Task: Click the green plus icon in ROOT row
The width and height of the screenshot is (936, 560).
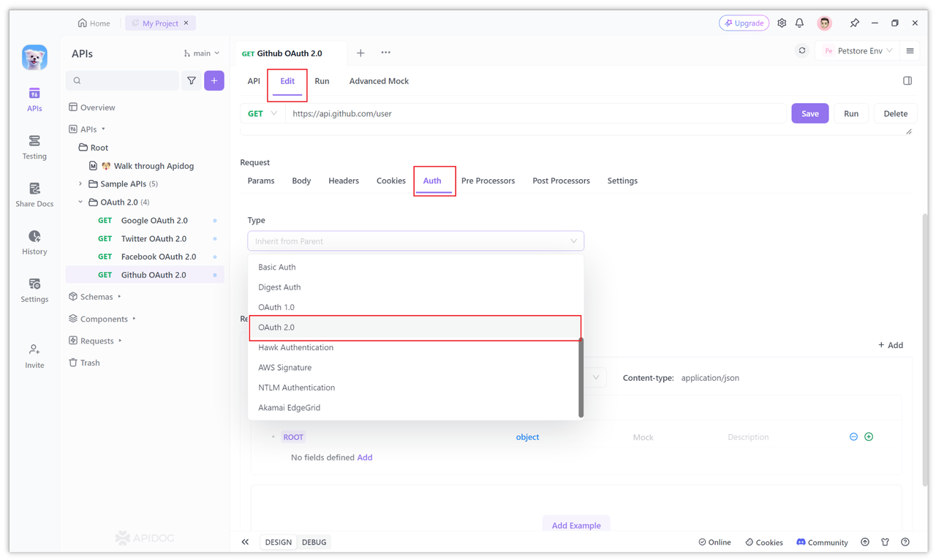Action: coord(869,436)
